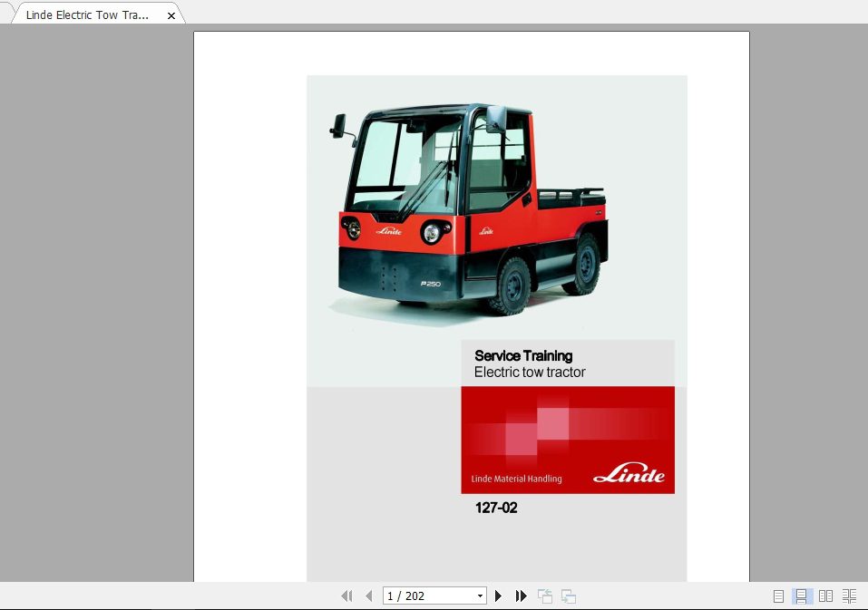Enable continuous page scrolling view
Image resolution: width=868 pixels, height=610 pixels.
pyautogui.click(x=802, y=595)
